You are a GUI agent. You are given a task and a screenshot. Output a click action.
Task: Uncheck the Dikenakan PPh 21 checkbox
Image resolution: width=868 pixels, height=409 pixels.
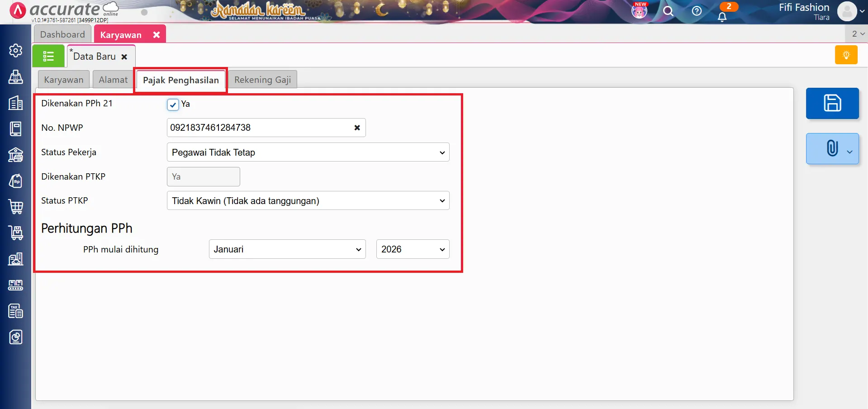173,105
